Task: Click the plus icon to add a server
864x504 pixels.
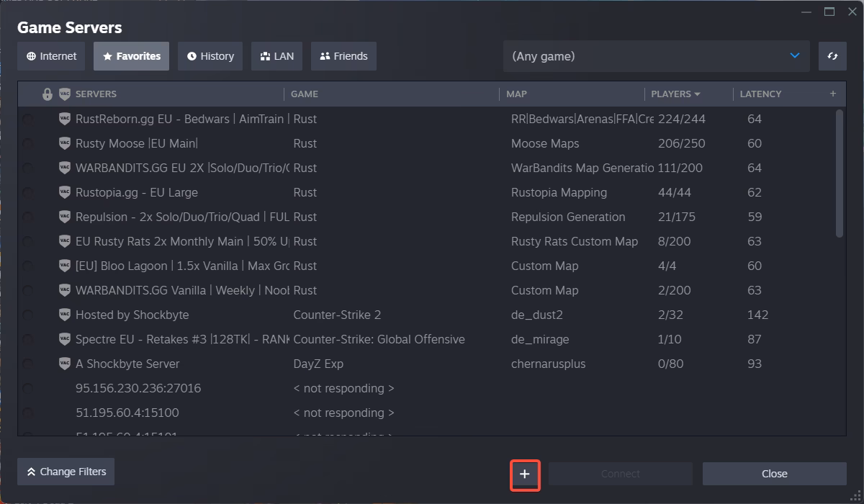Action: (525, 474)
